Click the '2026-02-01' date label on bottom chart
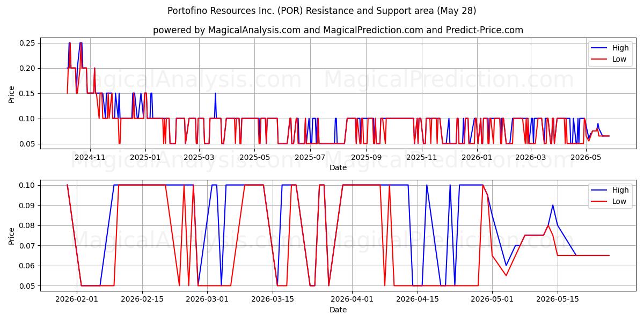 point(77,299)
